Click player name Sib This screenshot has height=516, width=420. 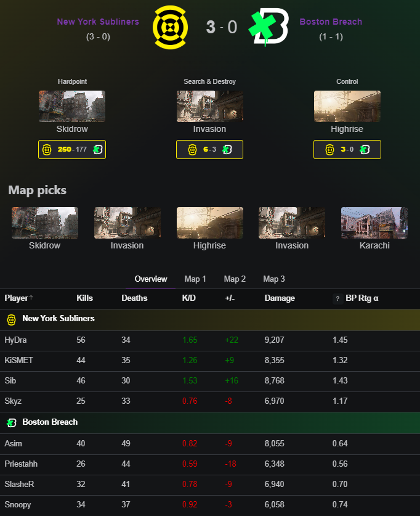[10, 381]
